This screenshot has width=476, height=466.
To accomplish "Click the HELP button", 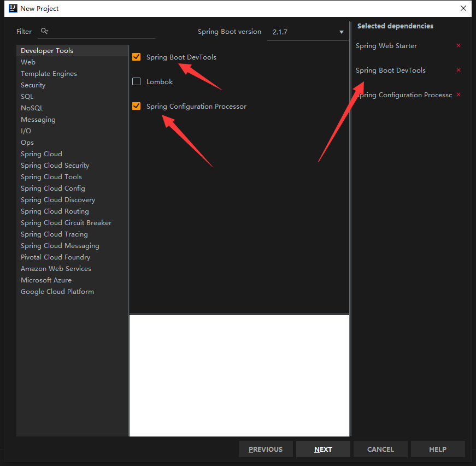I will 438,449.
